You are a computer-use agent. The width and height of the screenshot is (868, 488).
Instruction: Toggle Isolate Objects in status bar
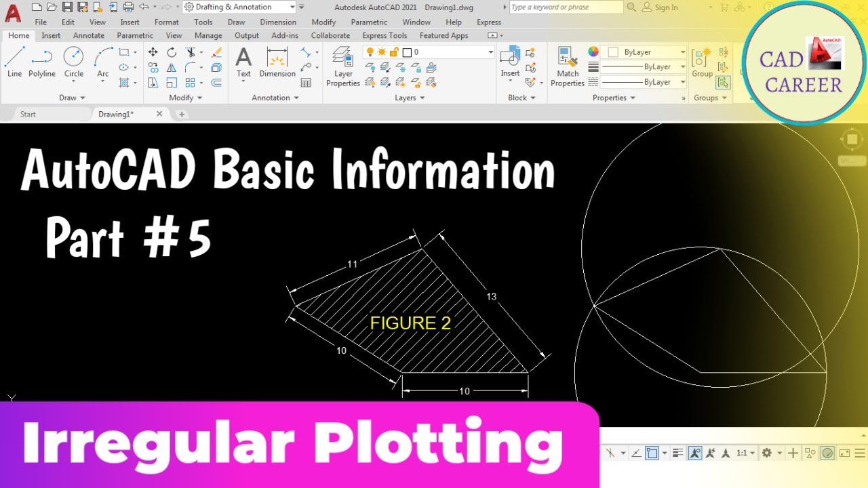pos(810,453)
